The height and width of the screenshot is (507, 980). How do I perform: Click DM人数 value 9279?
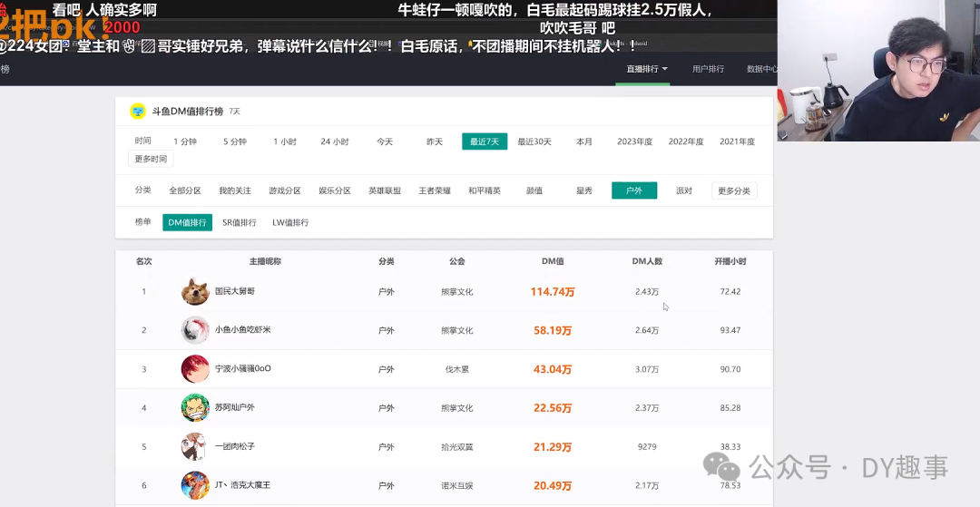point(647,447)
